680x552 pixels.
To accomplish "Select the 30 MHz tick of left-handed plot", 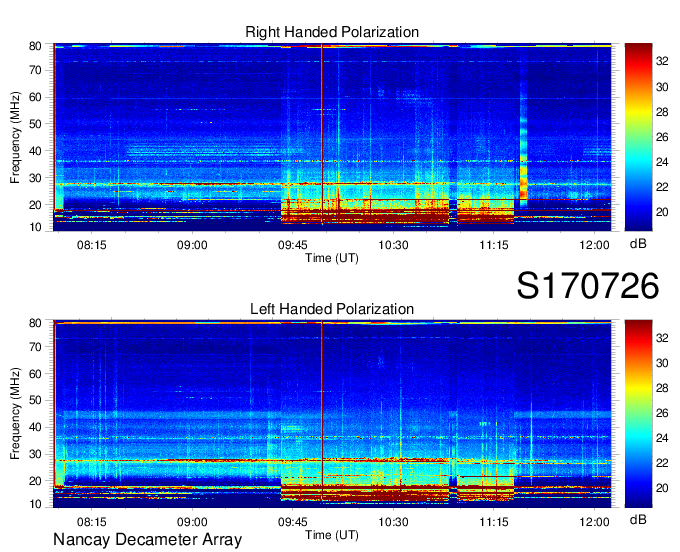I will [x=35, y=454].
